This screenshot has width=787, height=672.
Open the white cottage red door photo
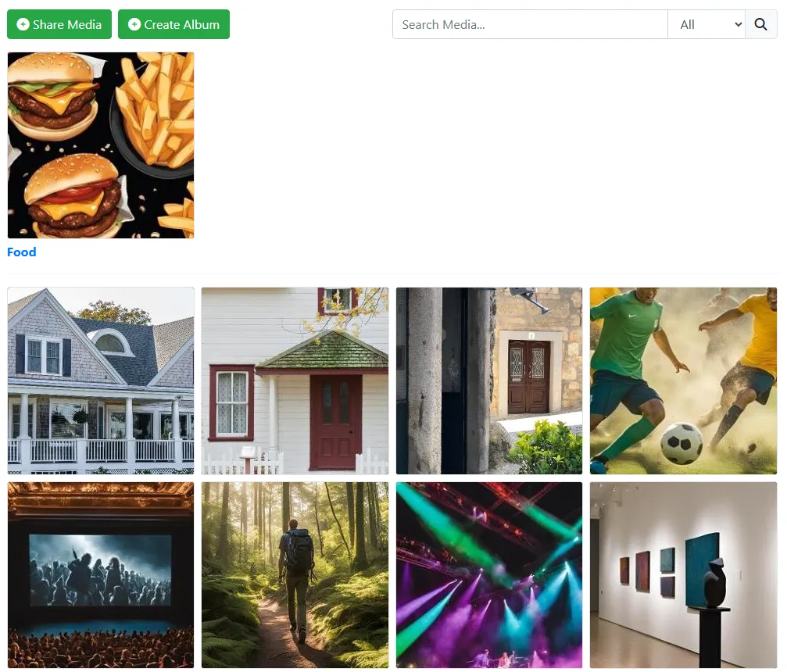[x=295, y=381]
